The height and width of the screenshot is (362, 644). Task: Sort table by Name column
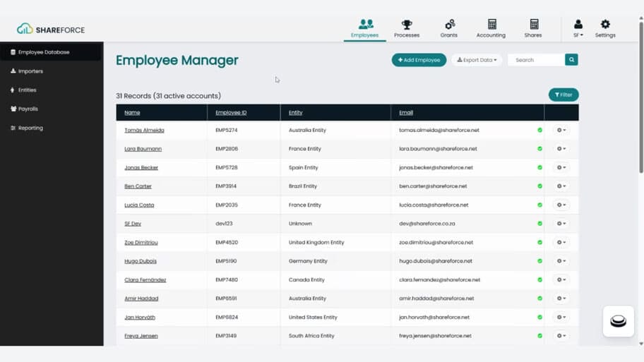coord(132,112)
